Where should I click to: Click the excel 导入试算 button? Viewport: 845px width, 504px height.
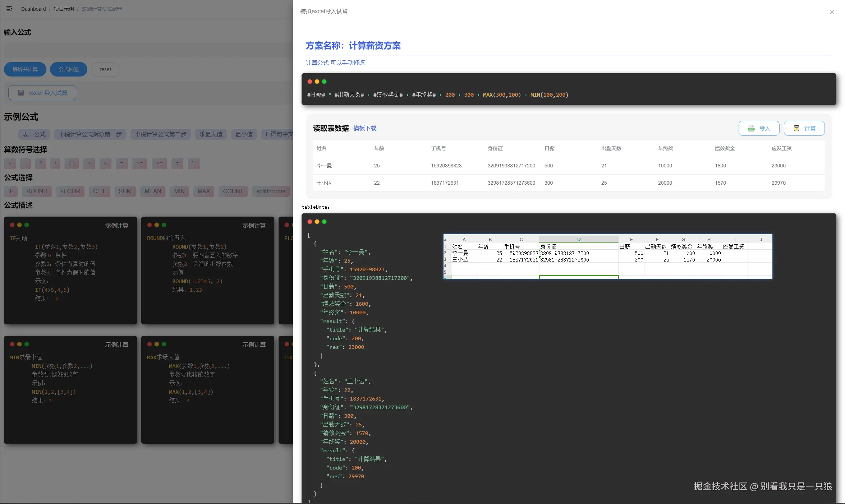pyautogui.click(x=42, y=93)
